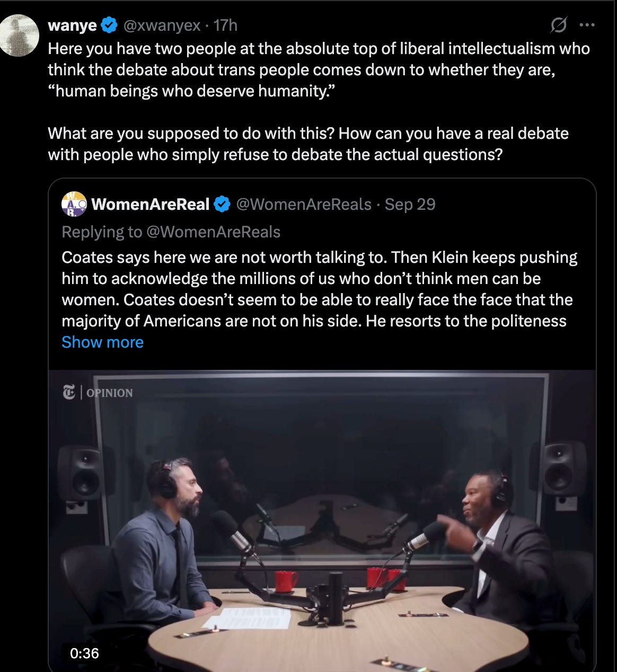Click the 0:36 video duration badge
The height and width of the screenshot is (672, 617).
[84, 653]
